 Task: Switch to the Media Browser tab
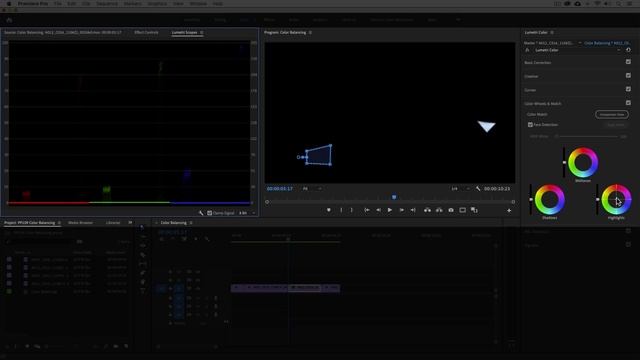click(x=80, y=223)
